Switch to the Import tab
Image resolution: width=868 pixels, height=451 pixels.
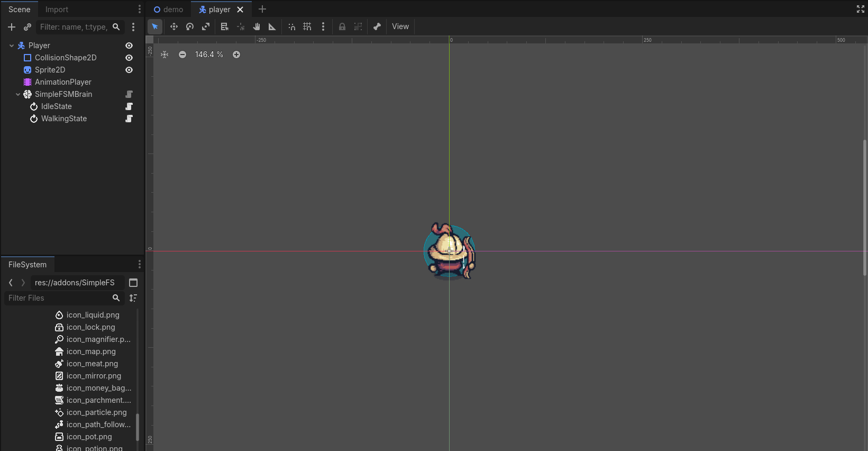click(x=57, y=10)
